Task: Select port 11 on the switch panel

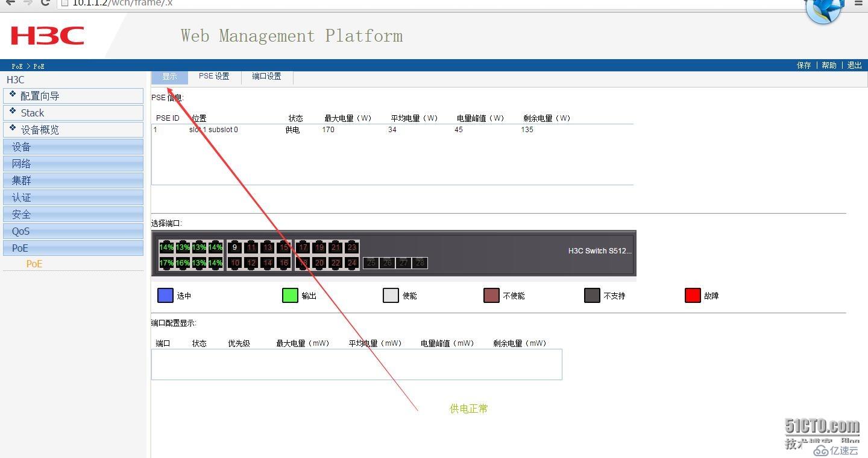Action: (251, 247)
